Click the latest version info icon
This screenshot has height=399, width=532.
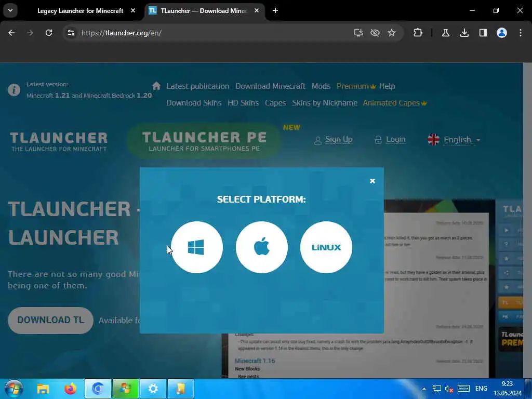14,90
